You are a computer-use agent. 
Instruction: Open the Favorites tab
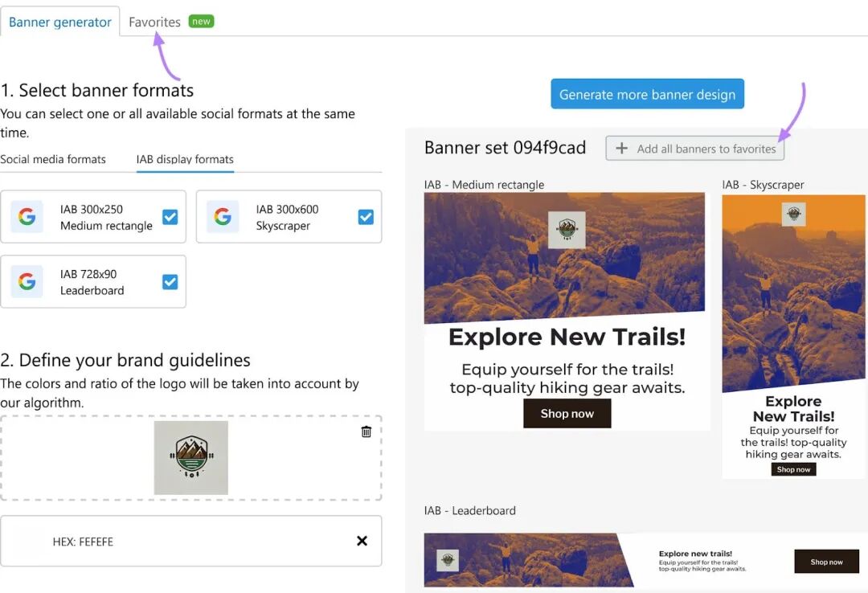pyautogui.click(x=154, y=22)
